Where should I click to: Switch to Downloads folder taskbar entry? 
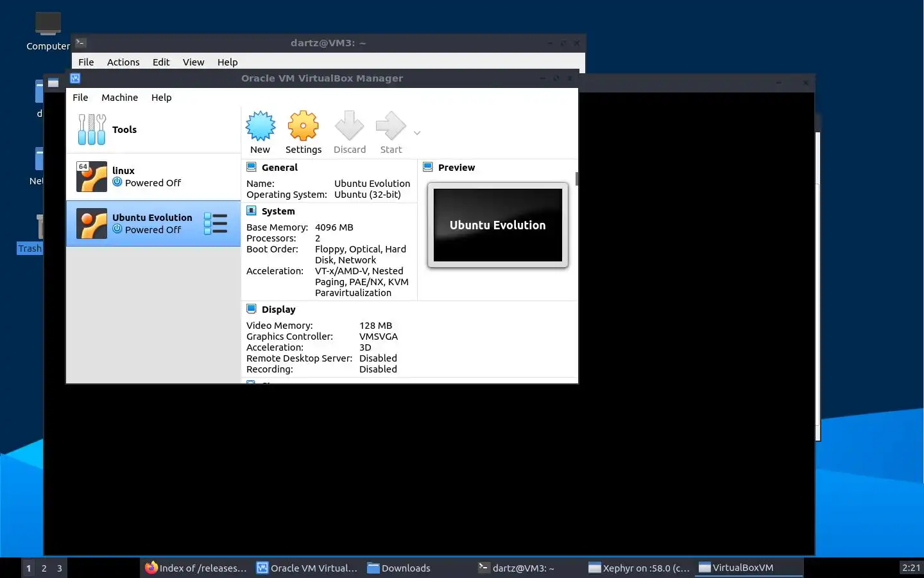point(419,568)
